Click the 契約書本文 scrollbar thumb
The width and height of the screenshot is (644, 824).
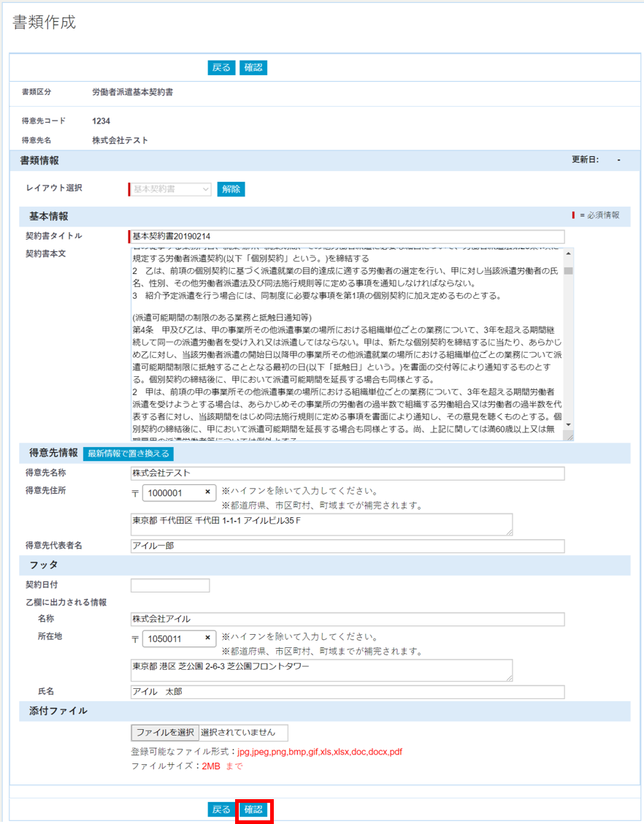point(568,271)
